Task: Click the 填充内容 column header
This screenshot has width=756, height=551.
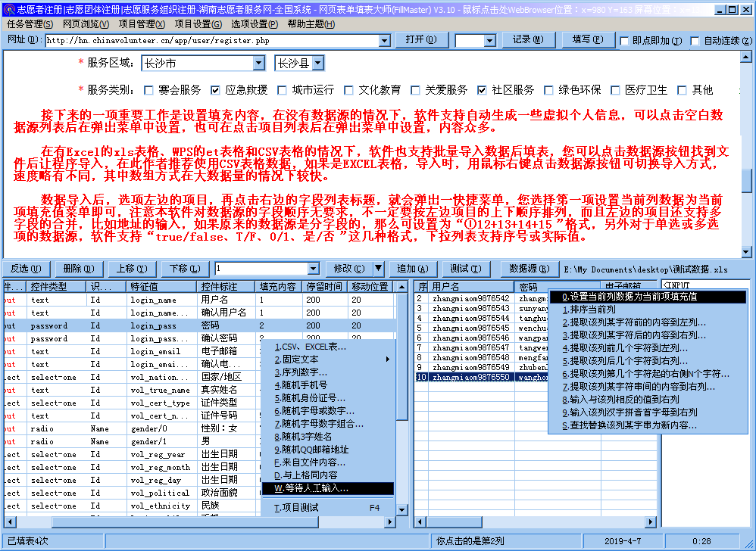Action: coord(279,287)
